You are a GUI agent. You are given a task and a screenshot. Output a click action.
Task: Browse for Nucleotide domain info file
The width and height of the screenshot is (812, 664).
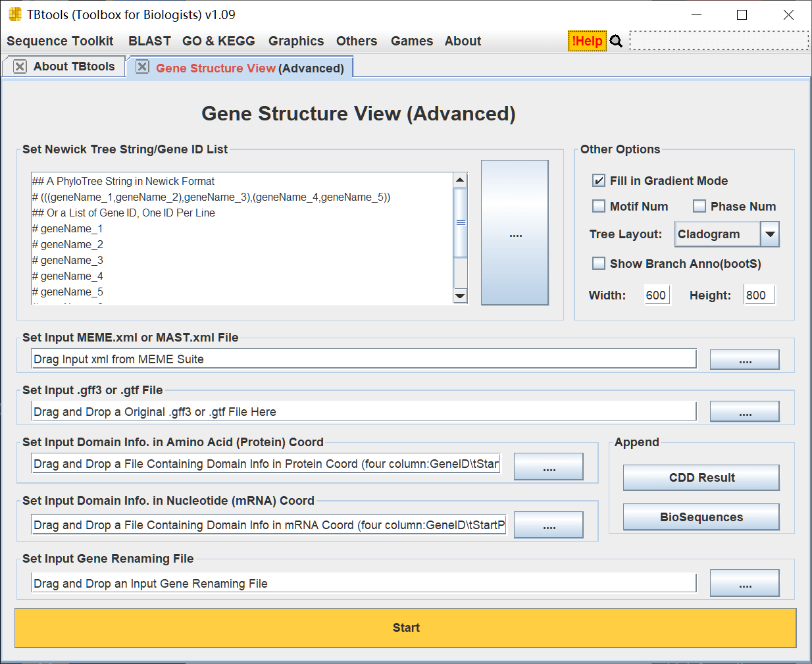[549, 524]
